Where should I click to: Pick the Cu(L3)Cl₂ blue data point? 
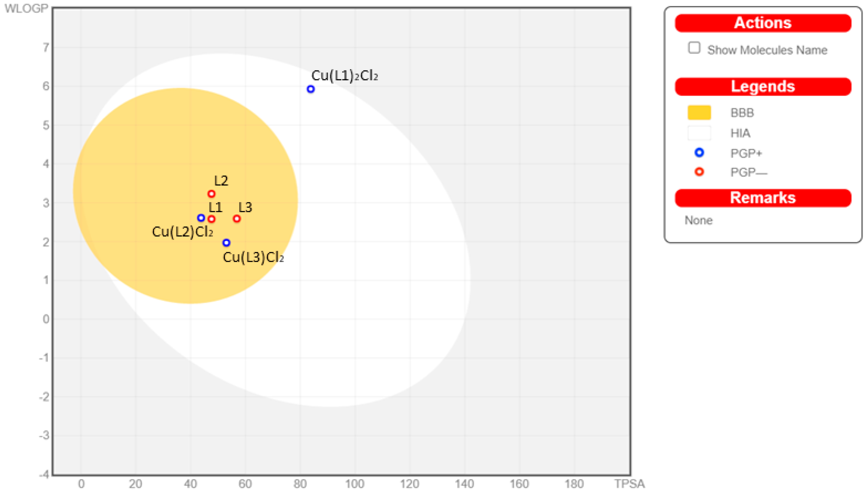[226, 243]
